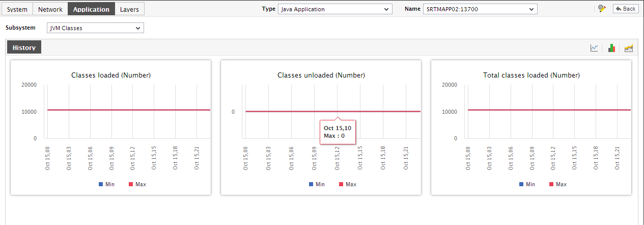This screenshot has height=225, width=644.
Task: Open the Name dropdown showing SRTMAPP02:13700
Action: tap(480, 9)
